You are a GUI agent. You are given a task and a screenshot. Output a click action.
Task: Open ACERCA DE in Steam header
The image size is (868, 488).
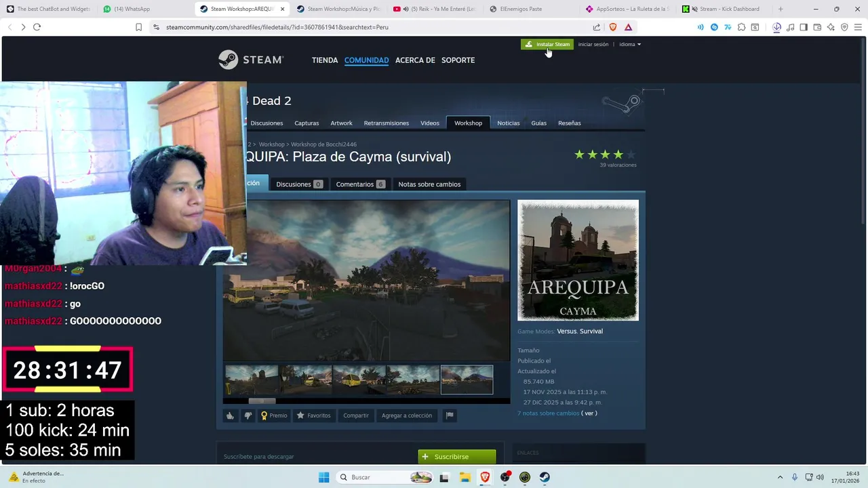point(415,60)
